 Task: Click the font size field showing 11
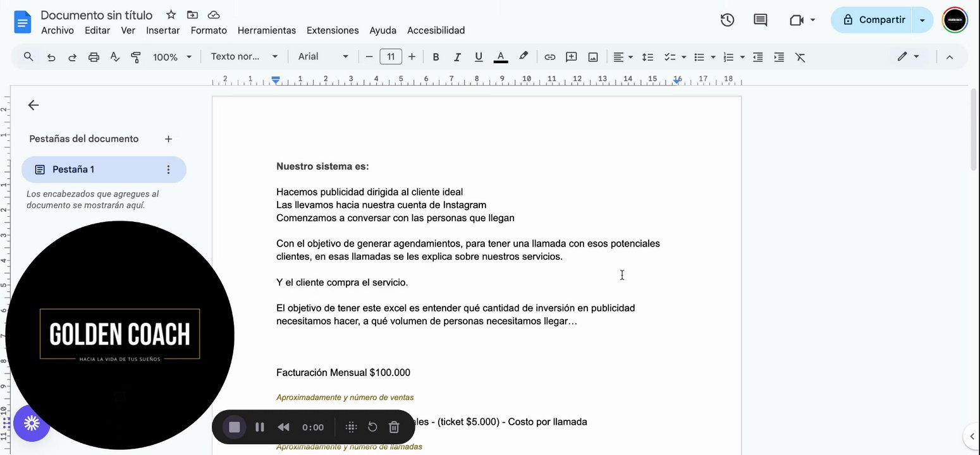pos(391,57)
